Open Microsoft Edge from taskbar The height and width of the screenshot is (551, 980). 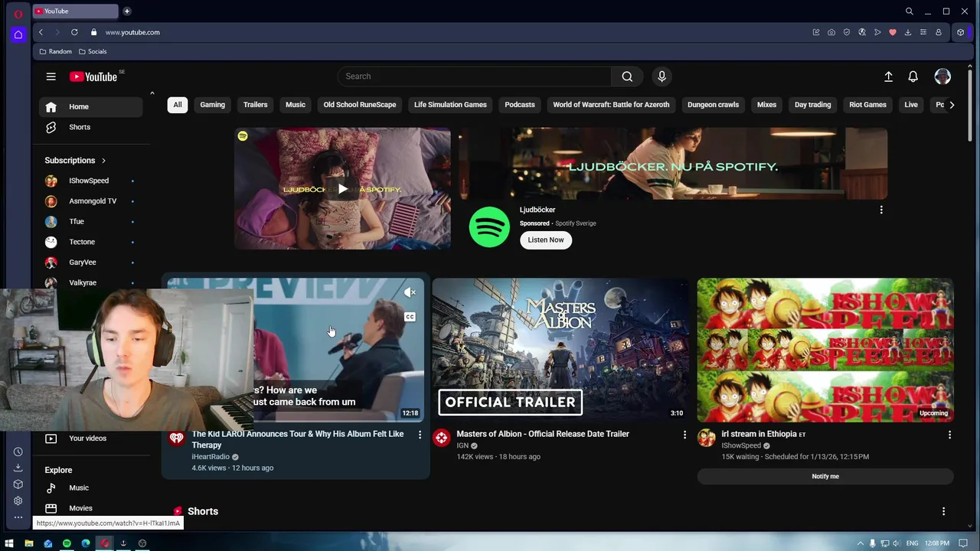pos(86,543)
